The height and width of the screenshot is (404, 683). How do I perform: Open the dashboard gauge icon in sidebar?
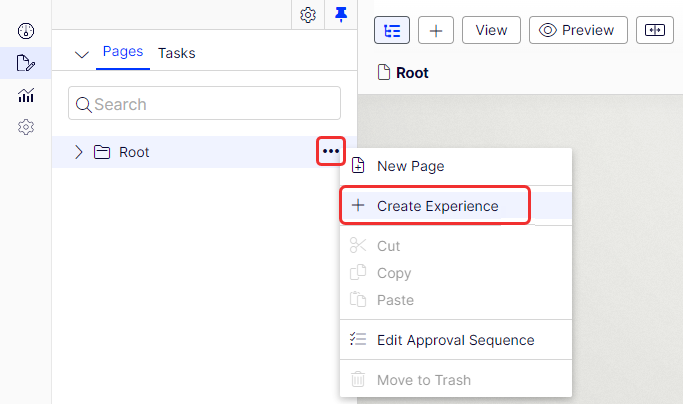coord(26,31)
